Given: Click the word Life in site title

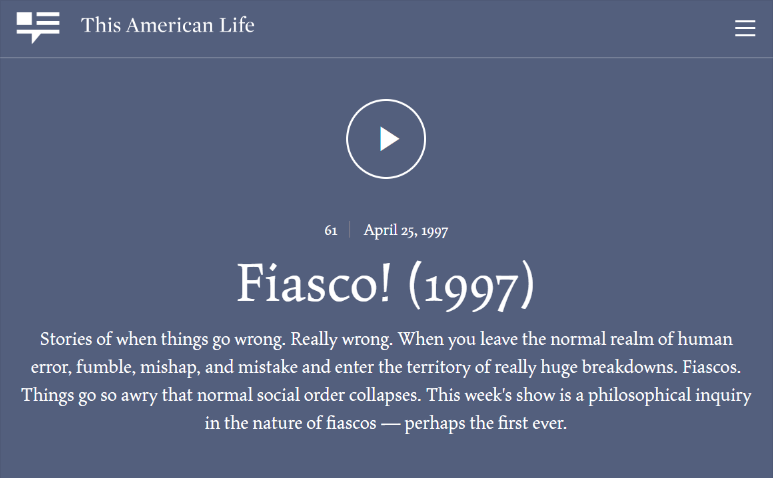Looking at the screenshot, I should [x=237, y=25].
